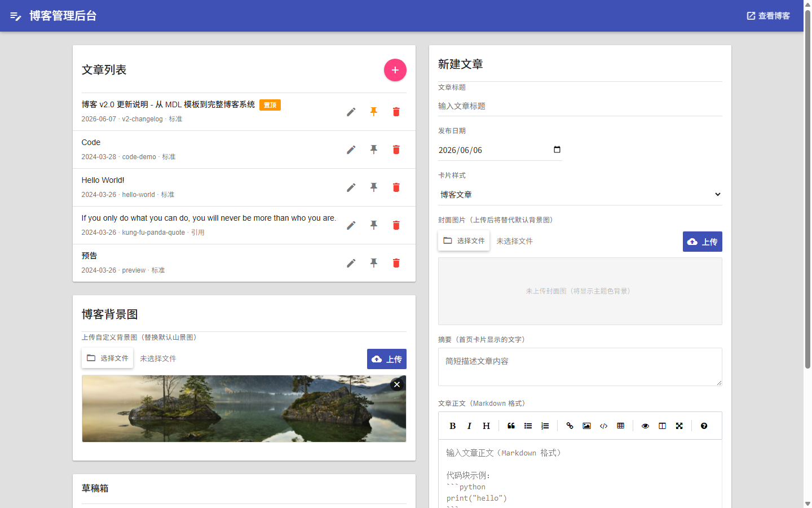This screenshot has width=812, height=508.
Task: Insert code block in editor
Action: [603, 426]
